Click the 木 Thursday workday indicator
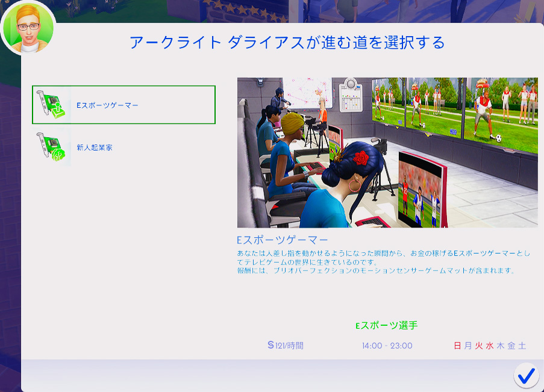Screen dimensions: 544x392 coord(501,346)
